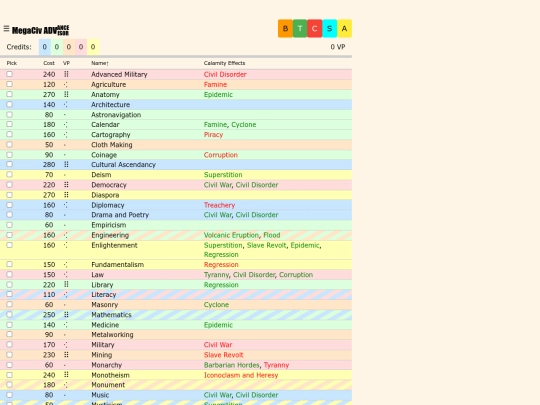Click the Volcanic Eruption effect
540x405 pixels.
pyautogui.click(x=231, y=235)
